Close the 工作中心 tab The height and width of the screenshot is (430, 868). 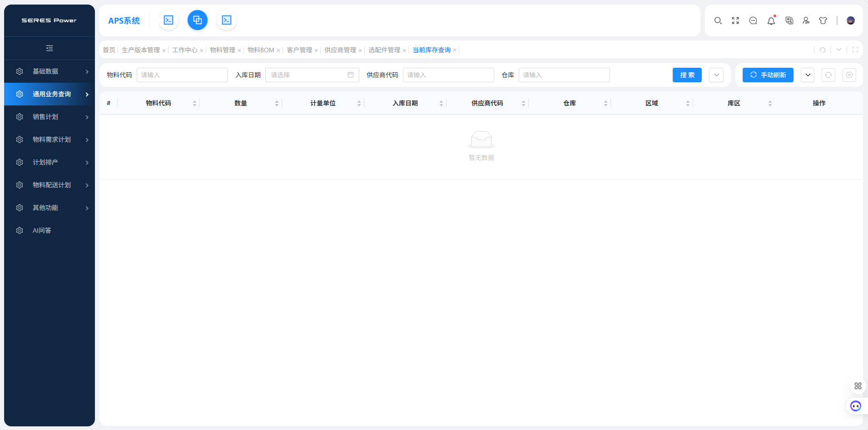pyautogui.click(x=202, y=50)
